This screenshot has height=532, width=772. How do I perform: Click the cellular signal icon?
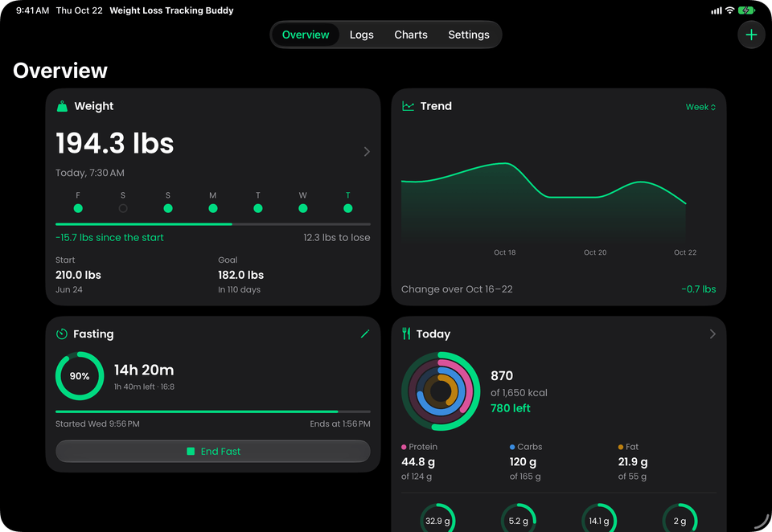click(717, 10)
